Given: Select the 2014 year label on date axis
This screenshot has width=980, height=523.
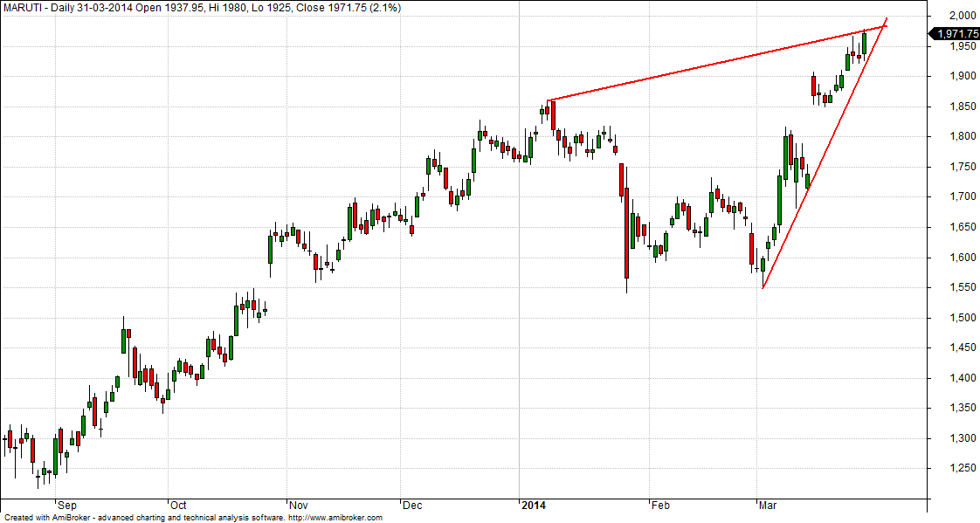Looking at the screenshot, I should (x=534, y=505).
